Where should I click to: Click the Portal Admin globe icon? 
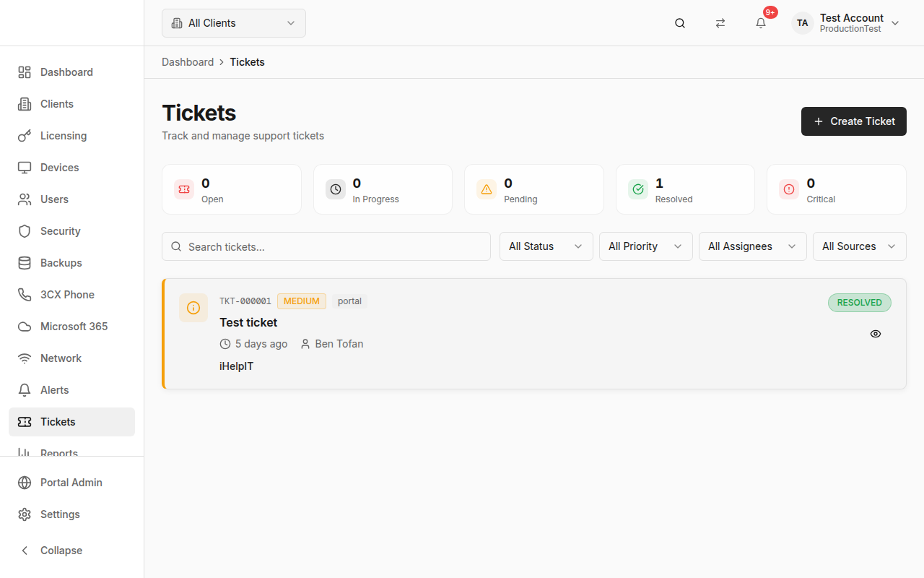(x=25, y=483)
